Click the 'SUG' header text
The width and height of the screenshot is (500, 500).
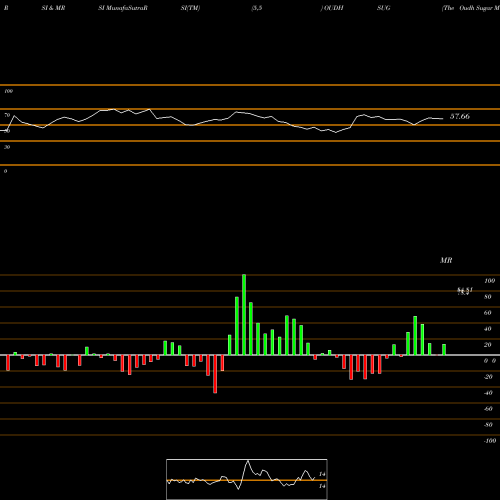pos(384,8)
